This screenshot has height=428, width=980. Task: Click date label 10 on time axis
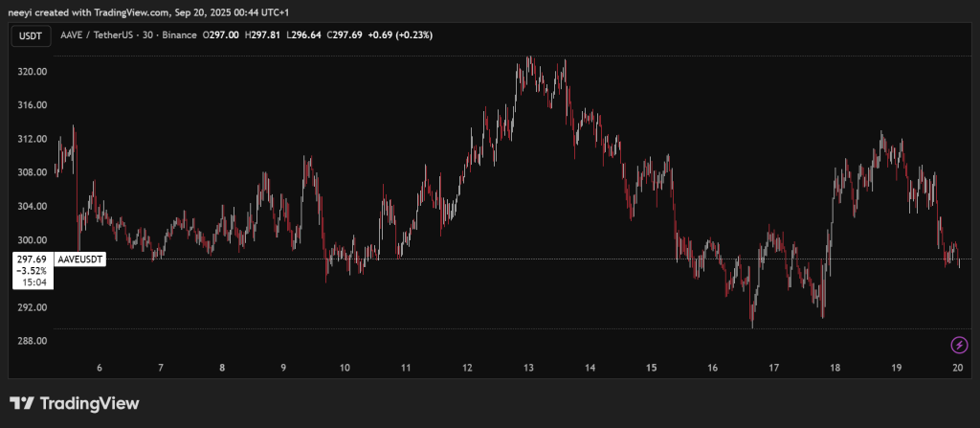(345, 369)
